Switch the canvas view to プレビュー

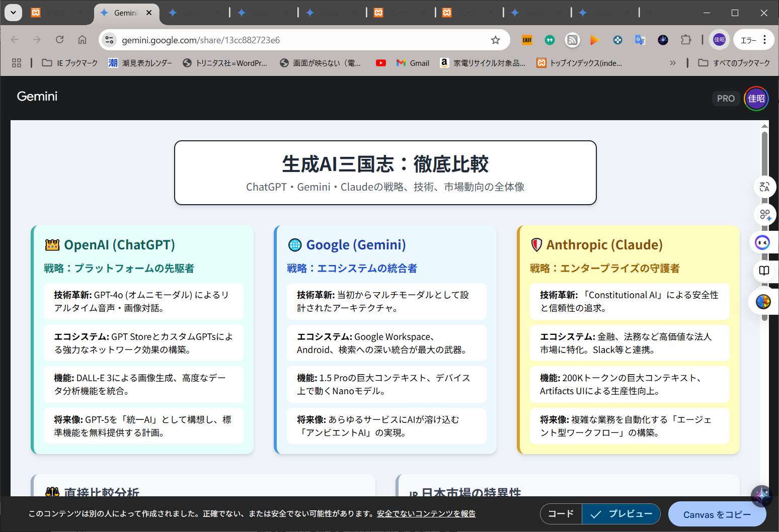(x=621, y=514)
